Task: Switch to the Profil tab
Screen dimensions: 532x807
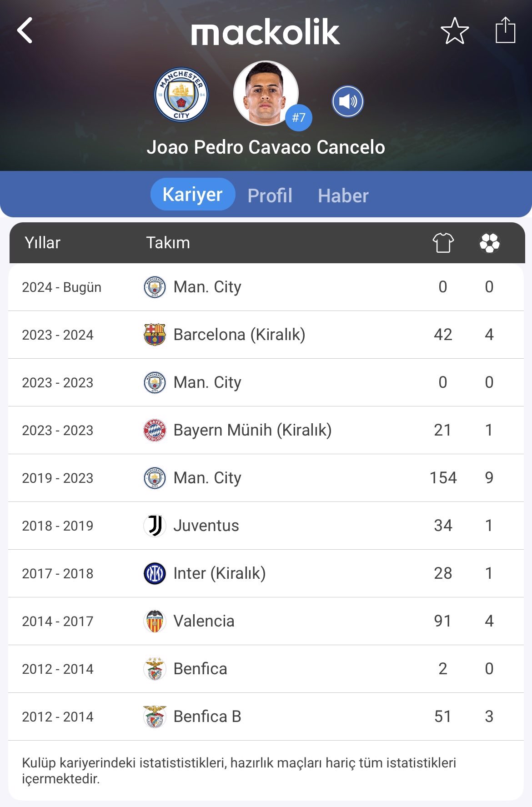Action: click(x=270, y=195)
